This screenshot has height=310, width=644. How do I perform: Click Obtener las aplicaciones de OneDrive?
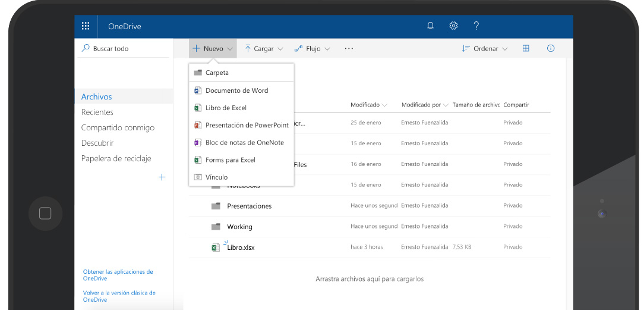click(118, 275)
